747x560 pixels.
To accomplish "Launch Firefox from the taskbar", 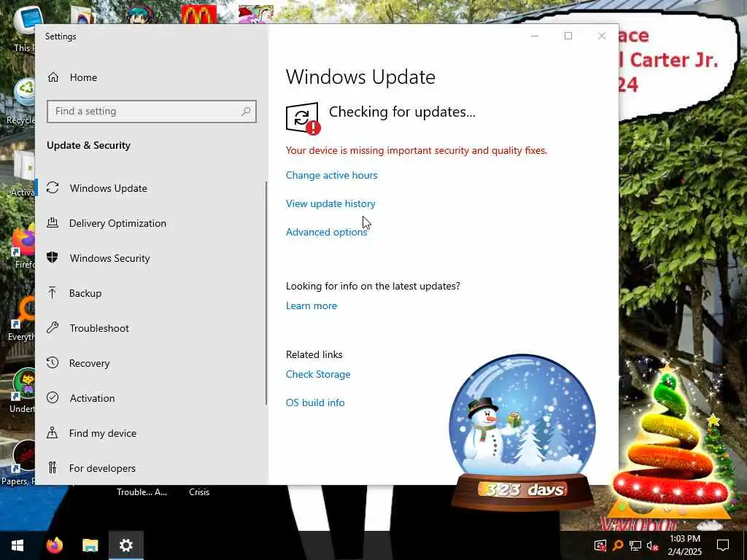I will pos(54,545).
